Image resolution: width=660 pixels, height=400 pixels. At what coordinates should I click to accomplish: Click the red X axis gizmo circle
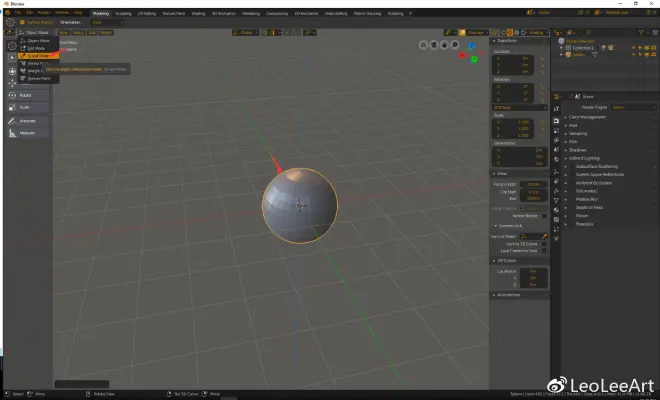[462, 55]
